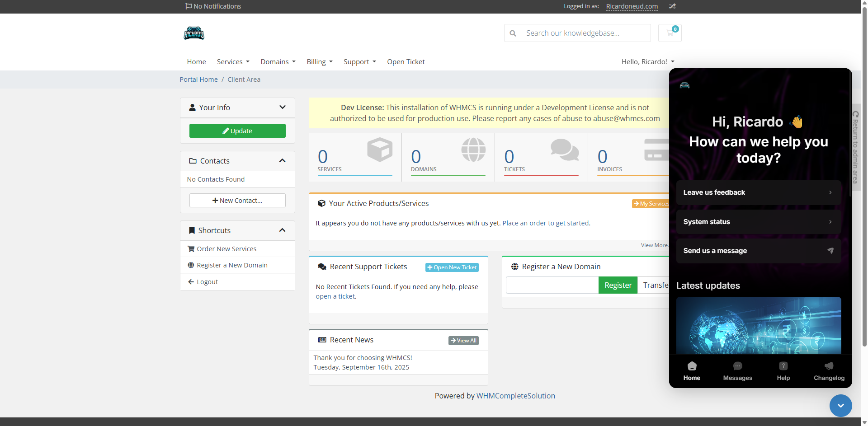Collapse the Shortcuts panel
Image resolution: width=868 pixels, height=426 pixels.
point(282,230)
